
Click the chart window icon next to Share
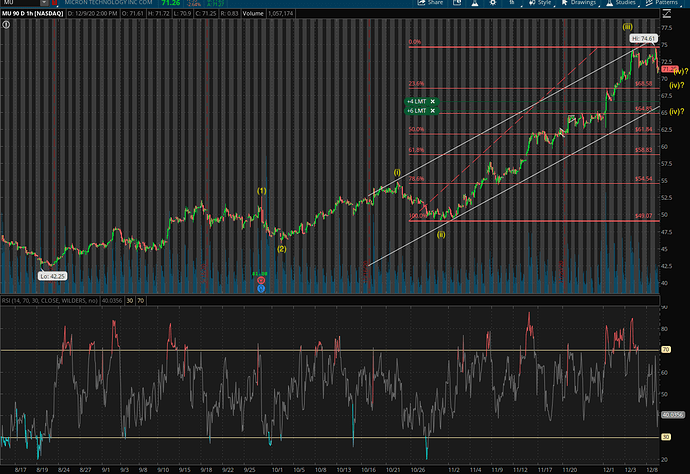[x=457, y=3]
